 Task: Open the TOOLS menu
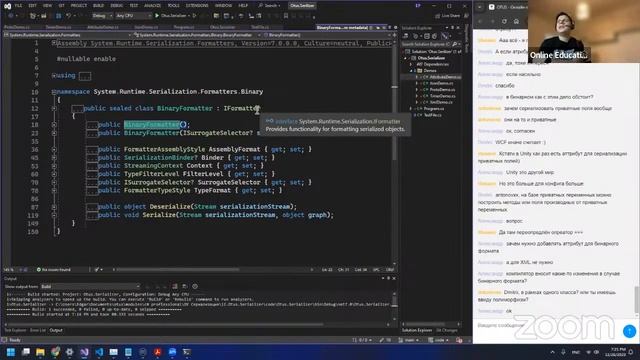tap(173, 6)
